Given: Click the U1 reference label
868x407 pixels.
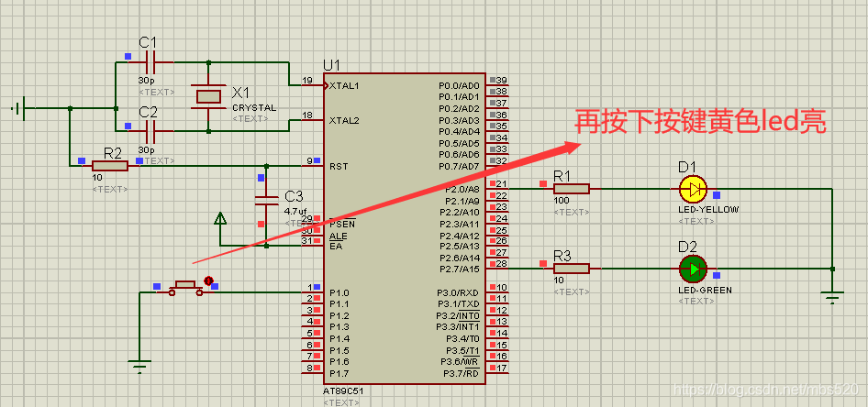Looking at the screenshot, I should coord(331,66).
